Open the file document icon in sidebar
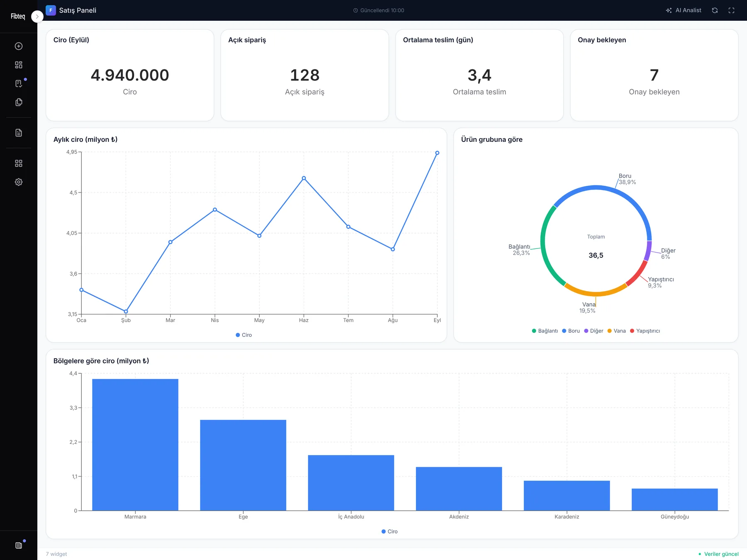The width and height of the screenshot is (747, 560). (19, 133)
